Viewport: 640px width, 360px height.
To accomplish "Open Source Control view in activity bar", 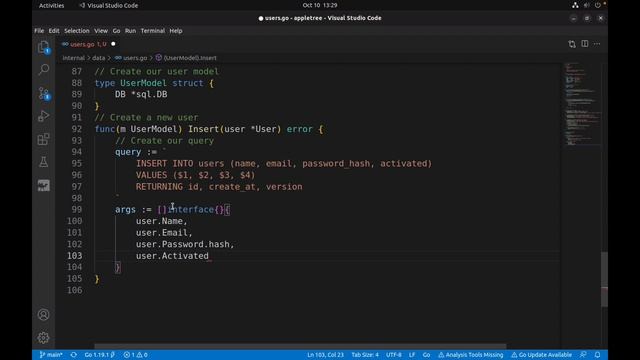I will [44, 93].
